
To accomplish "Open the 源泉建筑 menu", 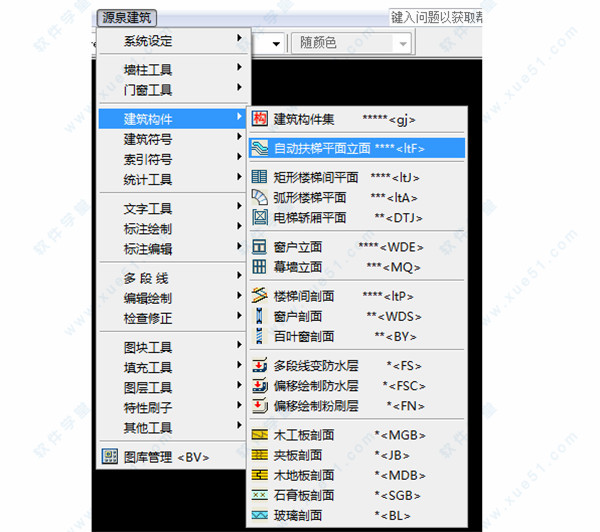I will point(127,18).
